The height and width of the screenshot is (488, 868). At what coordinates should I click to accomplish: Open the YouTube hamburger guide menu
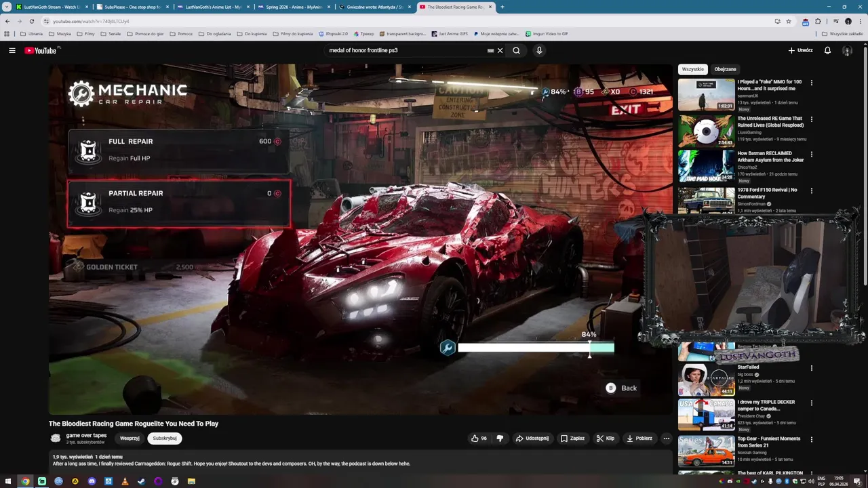[12, 51]
